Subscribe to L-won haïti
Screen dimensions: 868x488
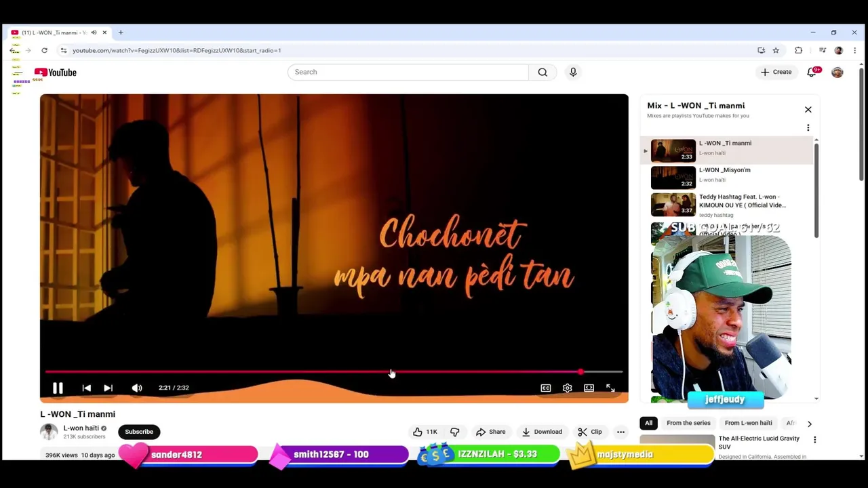click(139, 432)
